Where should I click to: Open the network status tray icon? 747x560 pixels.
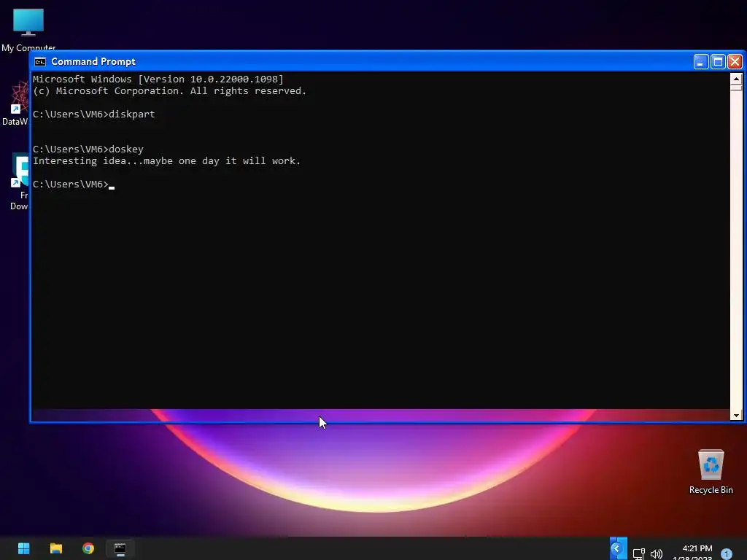click(x=639, y=554)
